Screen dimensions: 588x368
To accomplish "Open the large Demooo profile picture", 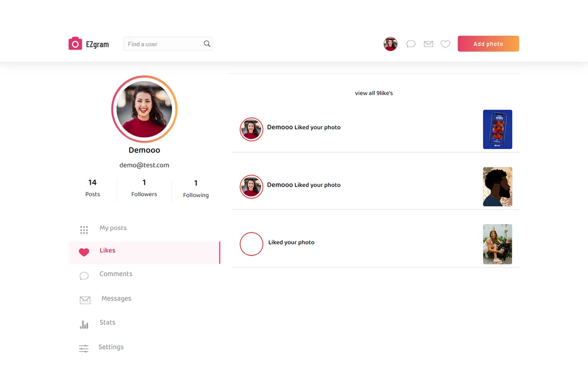I will pos(145,109).
